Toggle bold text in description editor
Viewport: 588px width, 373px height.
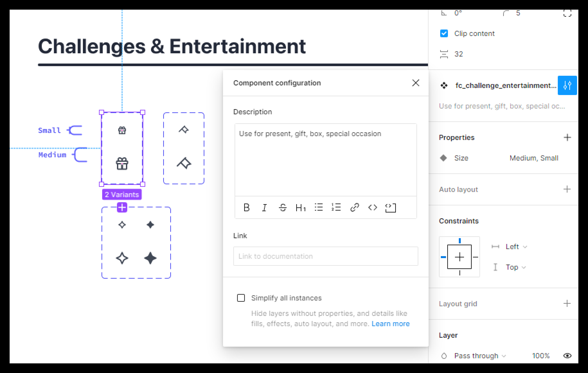(x=246, y=208)
